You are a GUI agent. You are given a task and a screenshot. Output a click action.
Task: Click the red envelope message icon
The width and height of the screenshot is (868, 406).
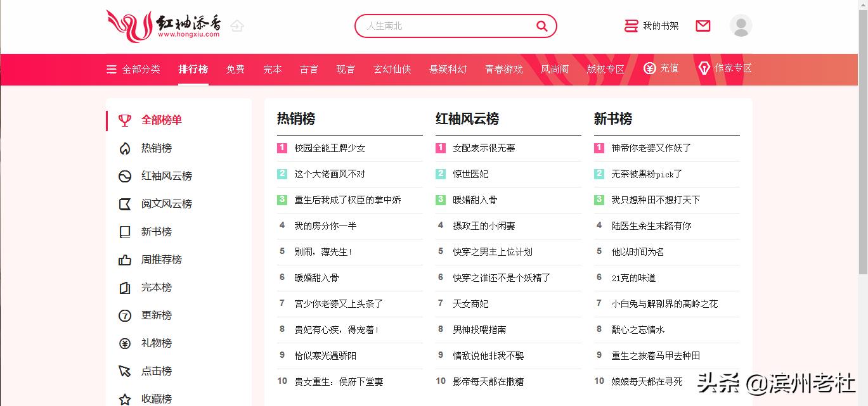tap(703, 25)
